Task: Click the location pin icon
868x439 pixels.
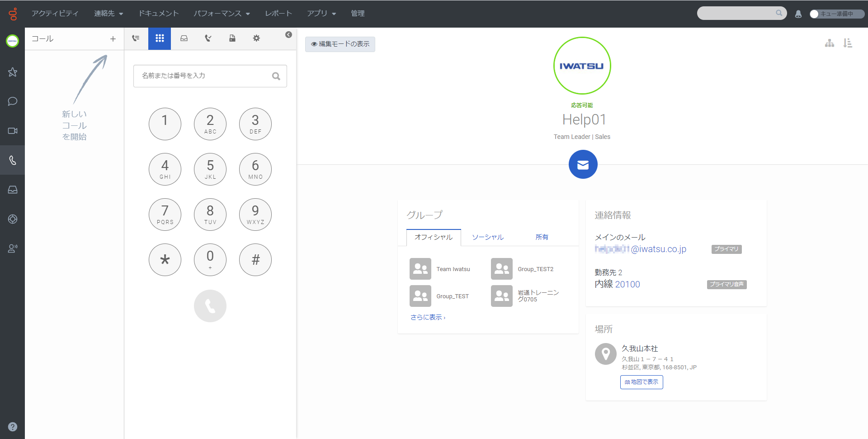Action: (606, 354)
